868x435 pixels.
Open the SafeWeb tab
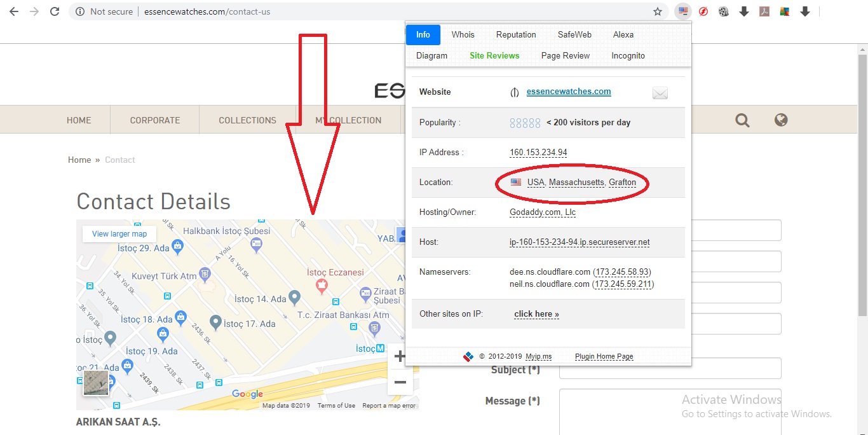[x=574, y=34]
